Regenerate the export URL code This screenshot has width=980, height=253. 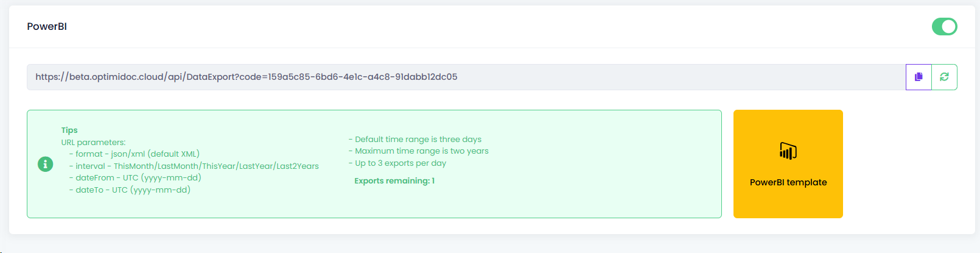(x=944, y=77)
